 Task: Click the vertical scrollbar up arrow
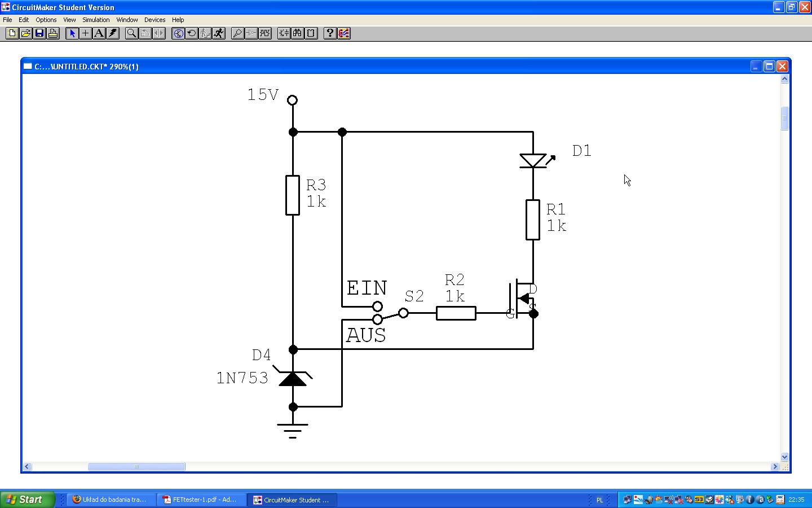[784, 79]
